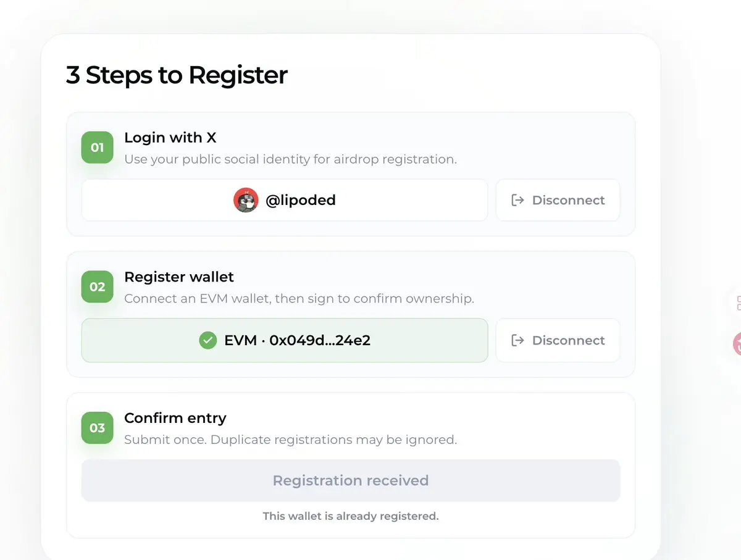Select the EVM 0x049d...24e2 wallet field
741x560 pixels.
tap(285, 340)
